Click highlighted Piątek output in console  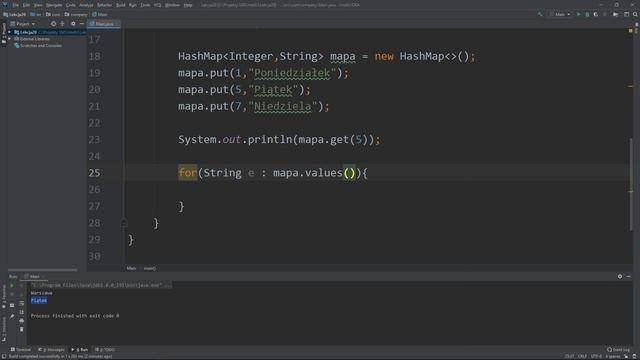39,301
